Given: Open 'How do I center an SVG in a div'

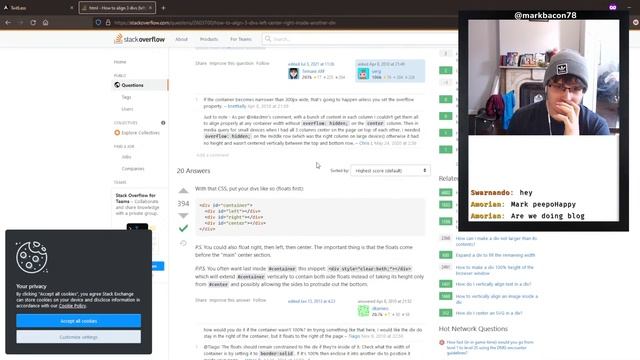Looking at the screenshot, I should [x=489, y=313].
